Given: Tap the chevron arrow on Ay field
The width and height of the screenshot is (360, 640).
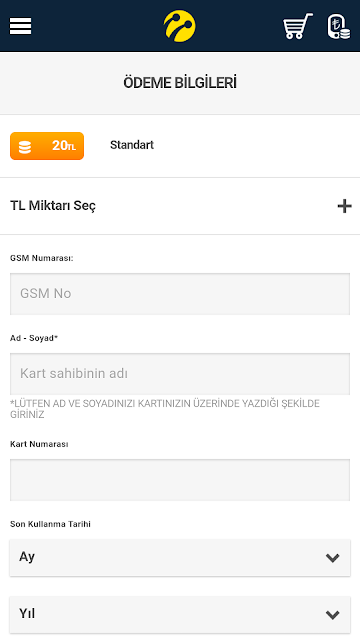Looking at the screenshot, I should click(x=333, y=558).
